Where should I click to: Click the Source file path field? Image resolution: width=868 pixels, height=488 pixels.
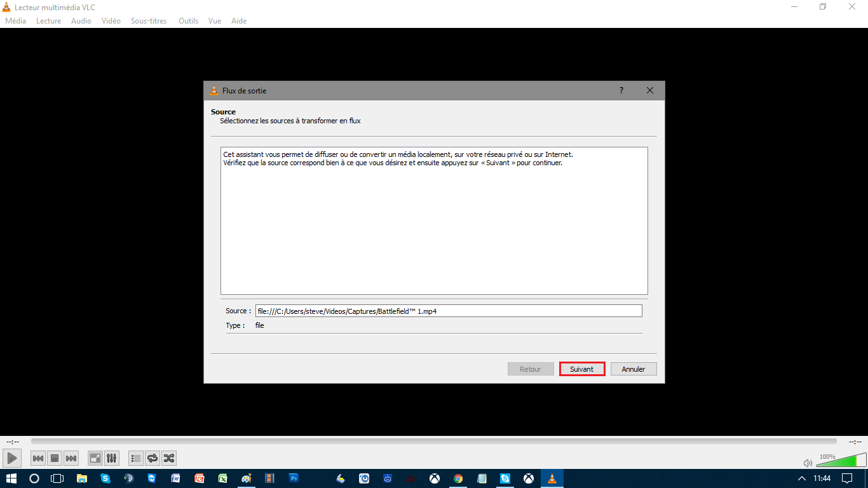click(448, 311)
